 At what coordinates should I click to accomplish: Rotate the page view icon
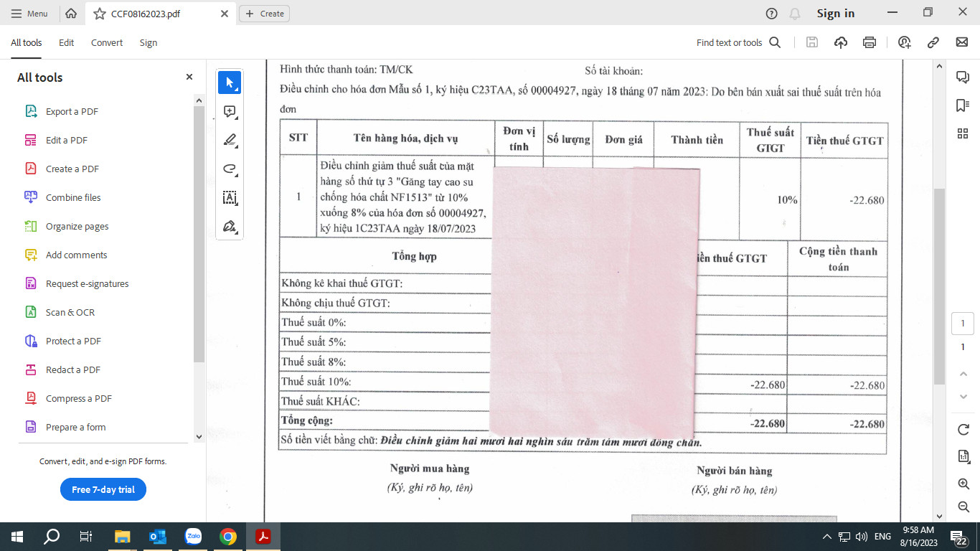point(963,430)
